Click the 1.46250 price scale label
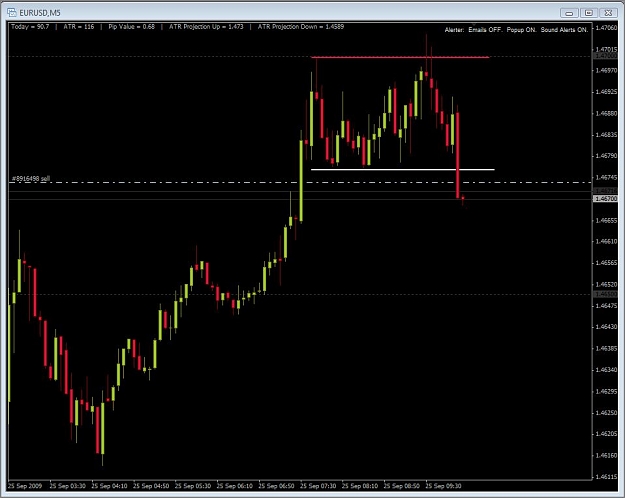Viewport: 625px width, 498px height. click(x=606, y=413)
